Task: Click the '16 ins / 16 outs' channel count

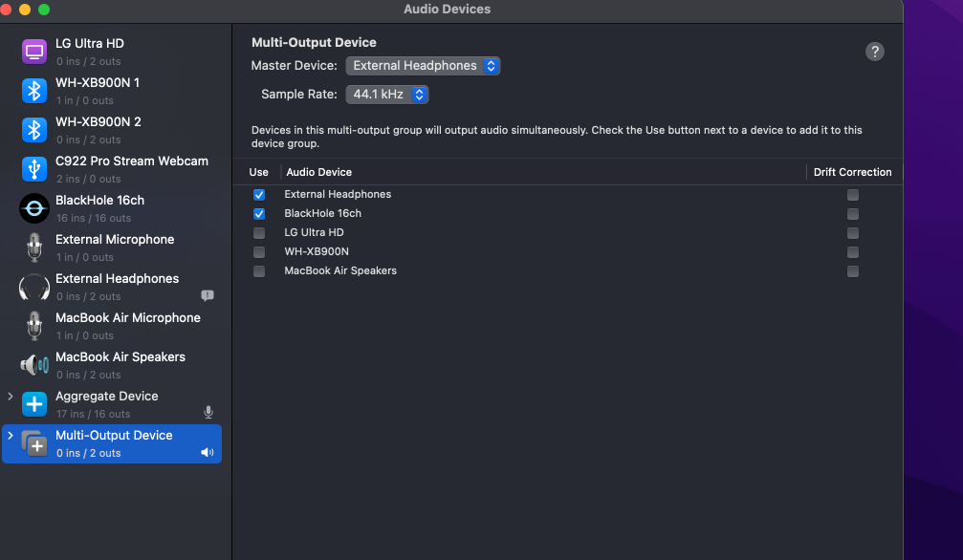Action: [x=94, y=218]
